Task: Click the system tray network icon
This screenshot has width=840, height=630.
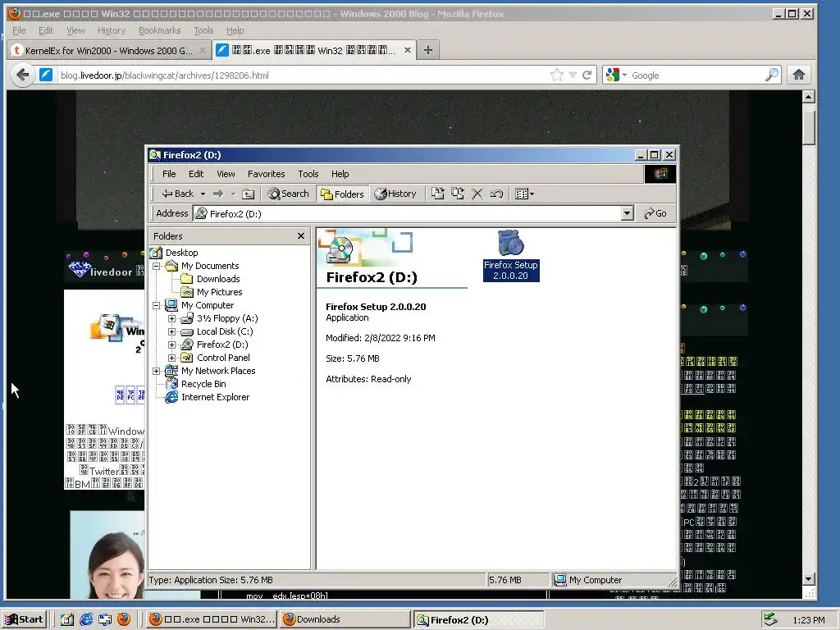Action: coord(770,619)
